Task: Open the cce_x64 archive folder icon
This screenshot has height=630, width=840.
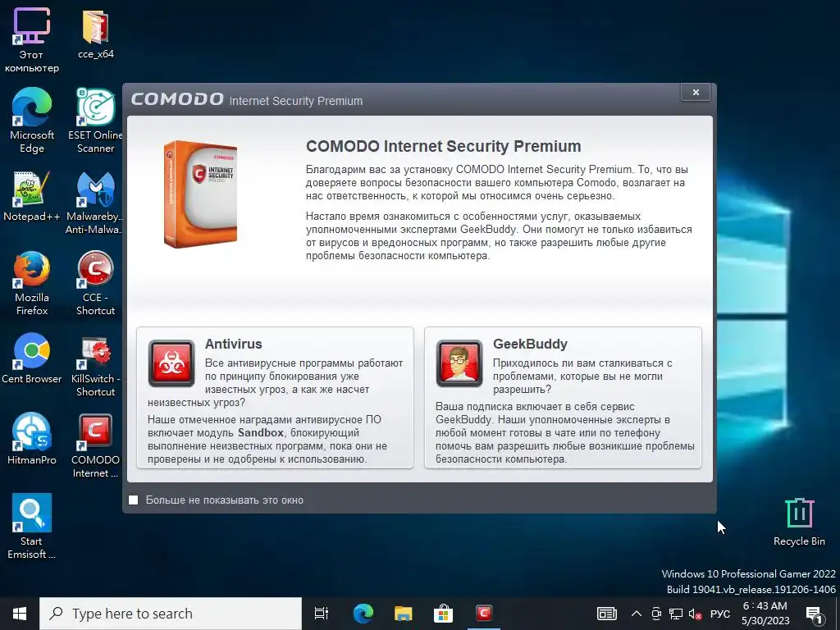Action: pyautogui.click(x=96, y=34)
